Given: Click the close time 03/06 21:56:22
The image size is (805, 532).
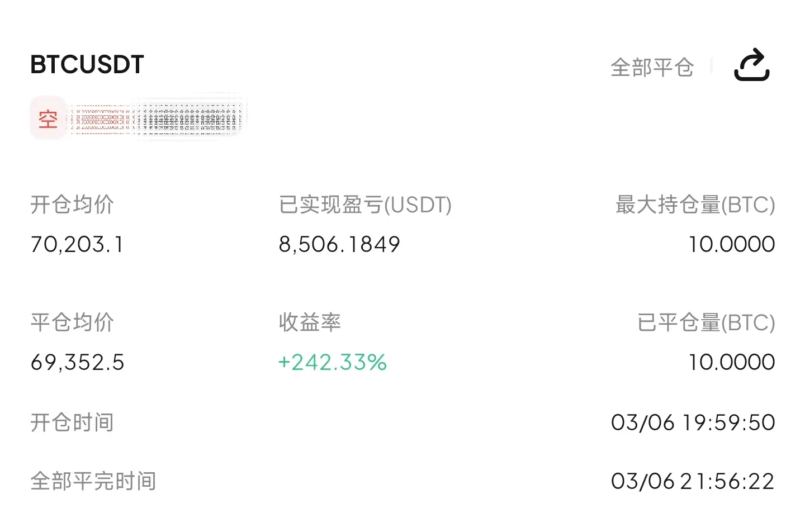Looking at the screenshot, I should click(x=693, y=481).
